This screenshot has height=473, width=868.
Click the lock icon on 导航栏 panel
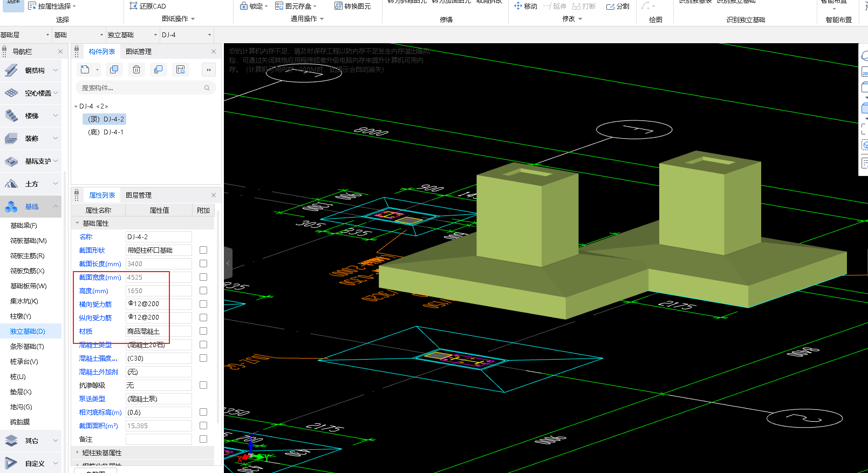(x=5, y=48)
